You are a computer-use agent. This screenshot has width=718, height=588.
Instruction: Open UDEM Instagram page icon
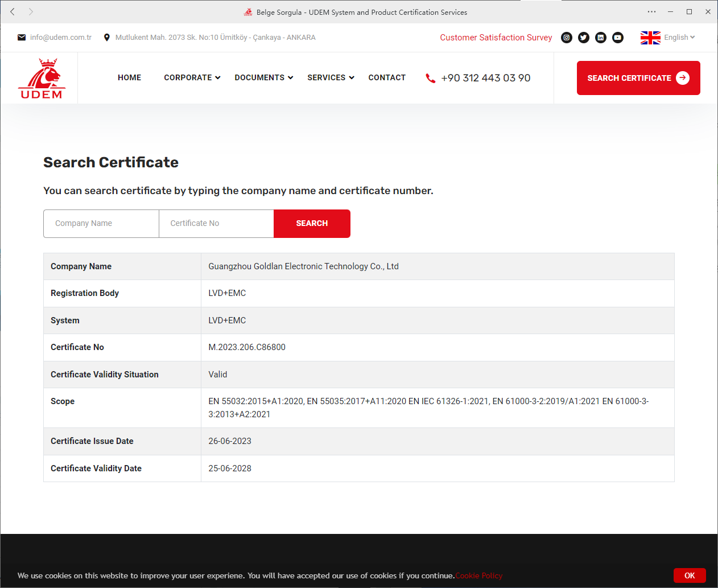[567, 38]
